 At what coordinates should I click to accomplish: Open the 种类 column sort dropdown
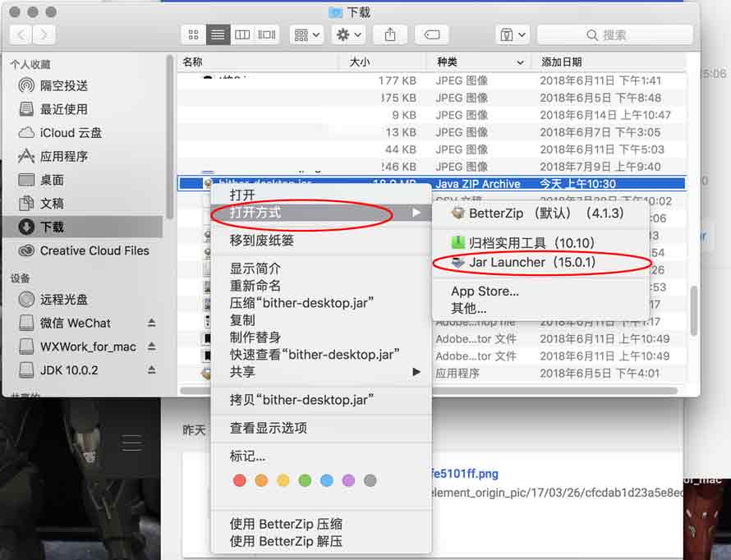(x=521, y=62)
